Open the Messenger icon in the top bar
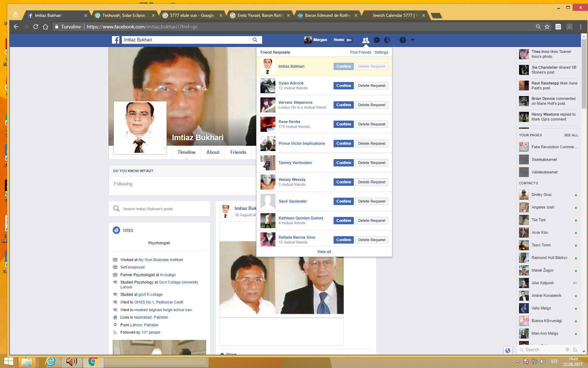The height and width of the screenshot is (368, 588). [x=377, y=40]
